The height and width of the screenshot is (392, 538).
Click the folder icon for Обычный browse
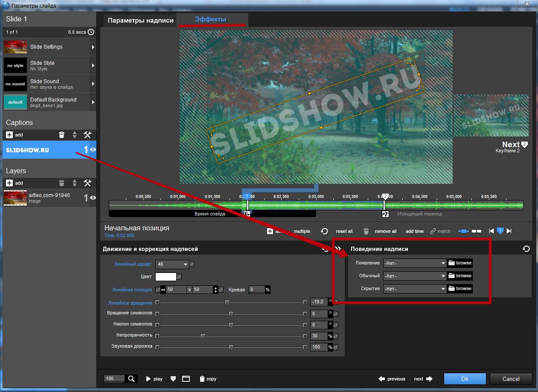point(451,276)
